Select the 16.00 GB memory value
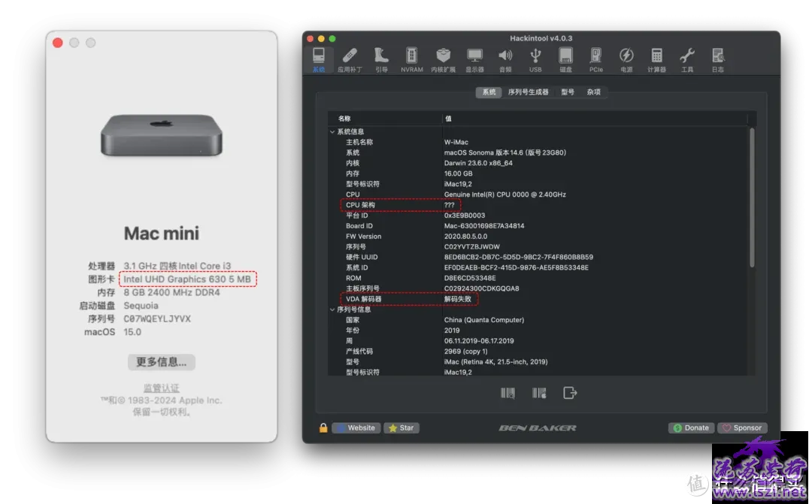Screen dimensions: 812x504 click(x=459, y=174)
